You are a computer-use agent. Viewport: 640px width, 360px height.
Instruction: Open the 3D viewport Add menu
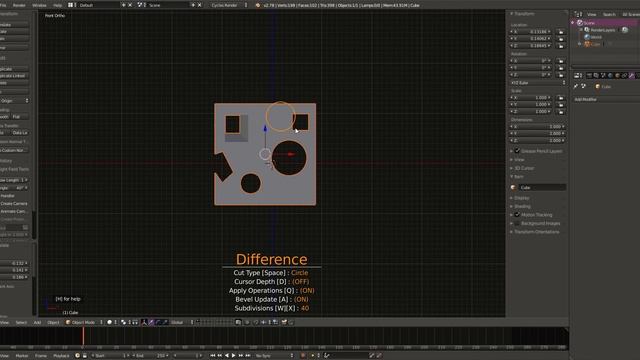coord(37,322)
